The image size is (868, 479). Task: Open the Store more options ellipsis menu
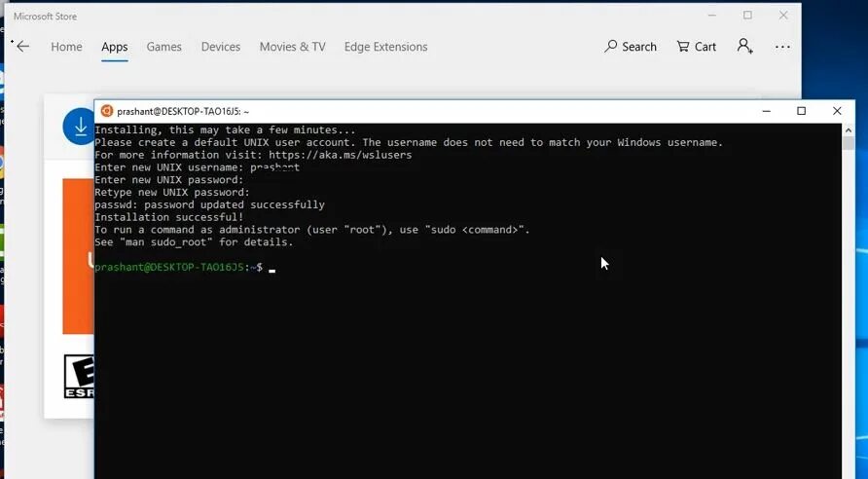coord(782,47)
